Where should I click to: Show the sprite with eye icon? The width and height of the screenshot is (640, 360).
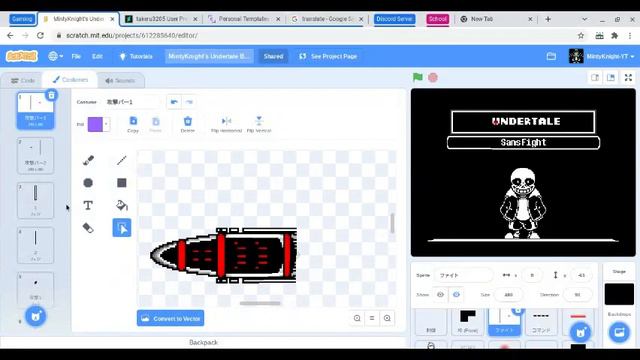[440, 294]
